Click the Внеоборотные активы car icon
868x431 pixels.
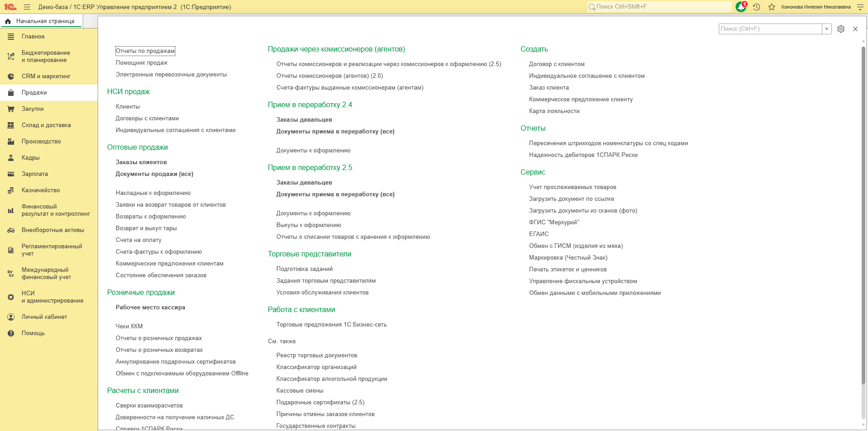[11, 230]
